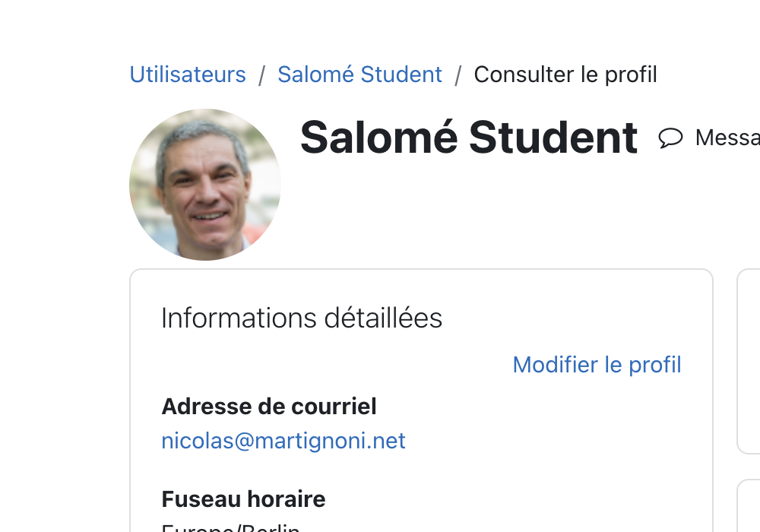Open Salomé Student's round profile picture
The width and height of the screenshot is (760, 532).
pos(205,185)
